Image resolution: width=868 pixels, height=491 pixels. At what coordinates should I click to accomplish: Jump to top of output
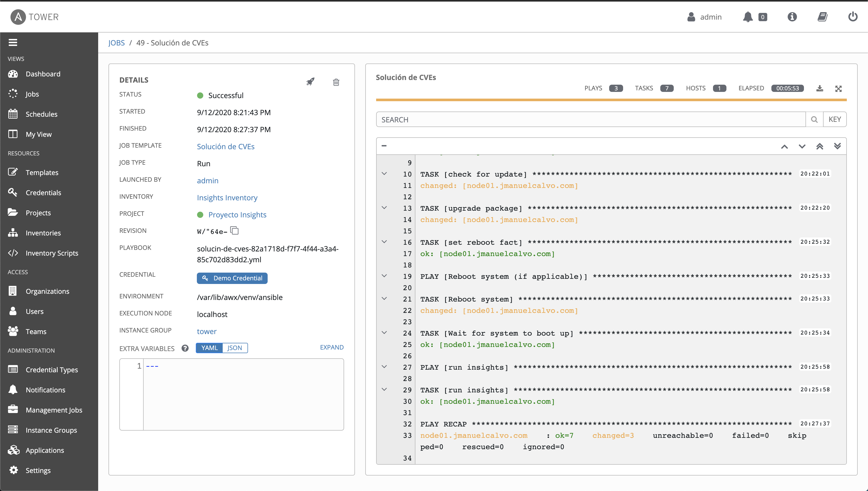coord(820,146)
